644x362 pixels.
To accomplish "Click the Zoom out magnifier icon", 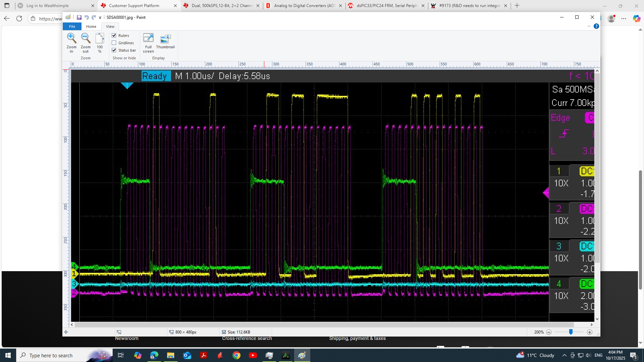I will click(x=86, y=38).
